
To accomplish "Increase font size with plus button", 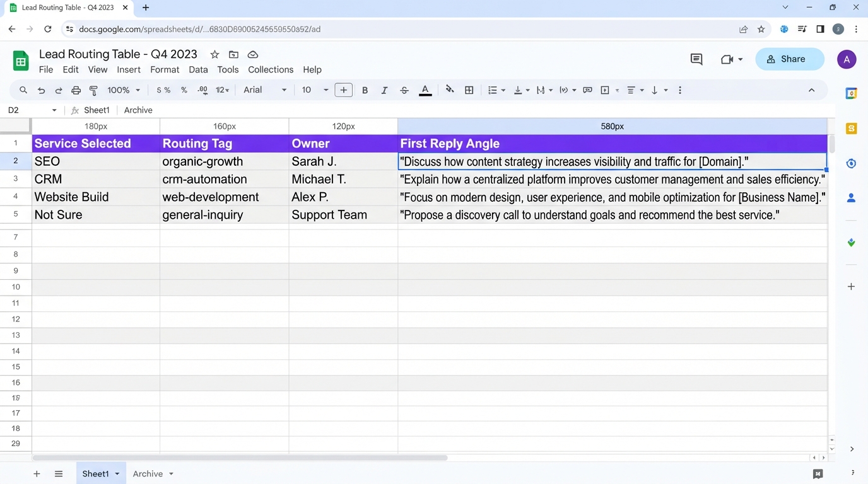I will (344, 90).
